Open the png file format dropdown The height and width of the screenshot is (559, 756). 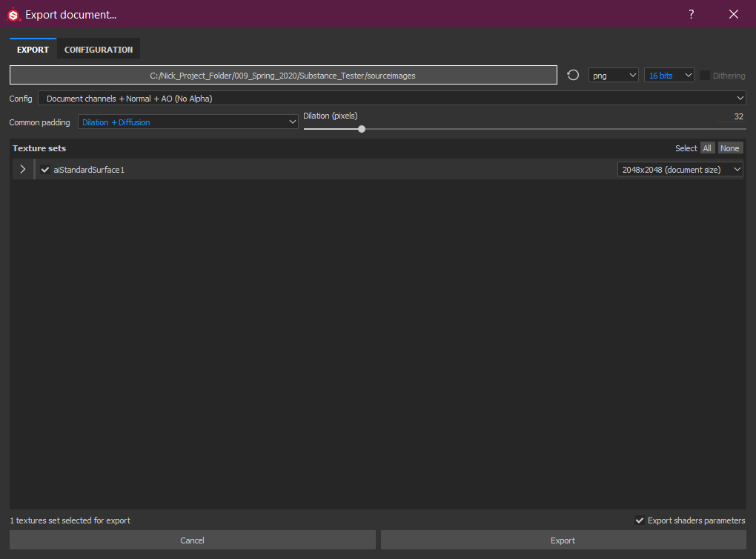(613, 75)
